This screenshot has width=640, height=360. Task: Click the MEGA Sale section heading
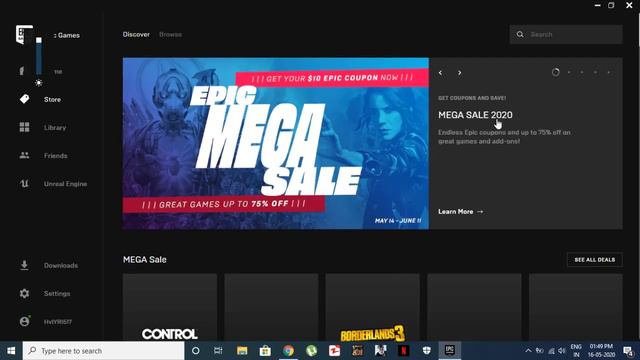coord(144,260)
